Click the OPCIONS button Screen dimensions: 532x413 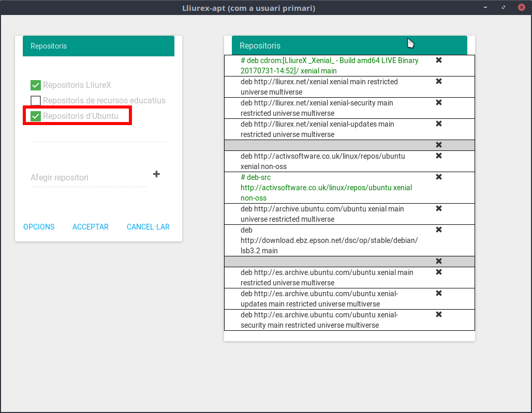tap(39, 227)
